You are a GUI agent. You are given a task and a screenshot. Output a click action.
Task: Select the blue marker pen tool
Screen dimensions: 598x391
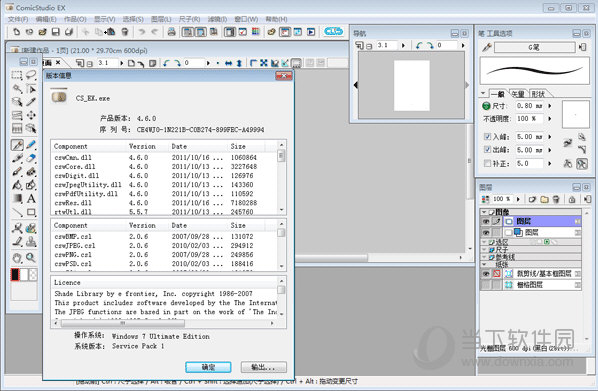(31, 145)
